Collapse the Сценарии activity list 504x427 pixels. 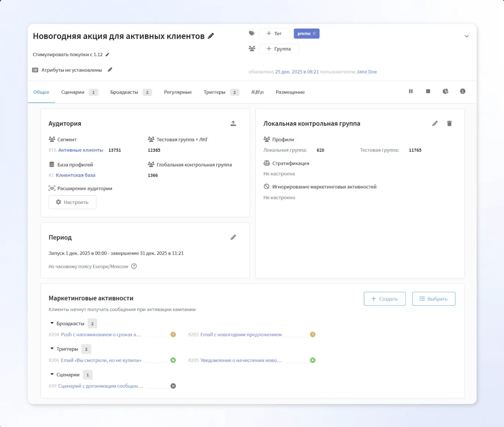[52, 375]
